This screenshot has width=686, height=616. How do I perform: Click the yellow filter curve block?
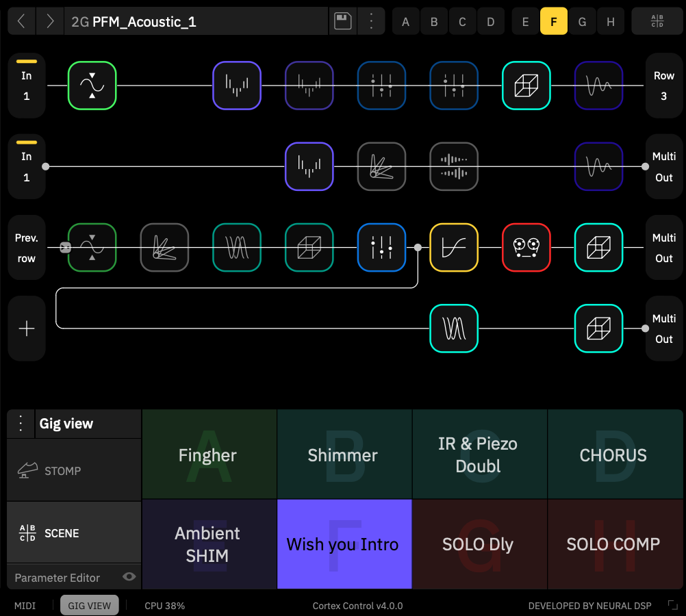coord(453,248)
